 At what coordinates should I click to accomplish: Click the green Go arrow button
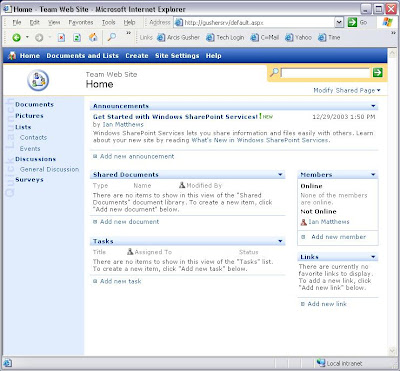(352, 22)
